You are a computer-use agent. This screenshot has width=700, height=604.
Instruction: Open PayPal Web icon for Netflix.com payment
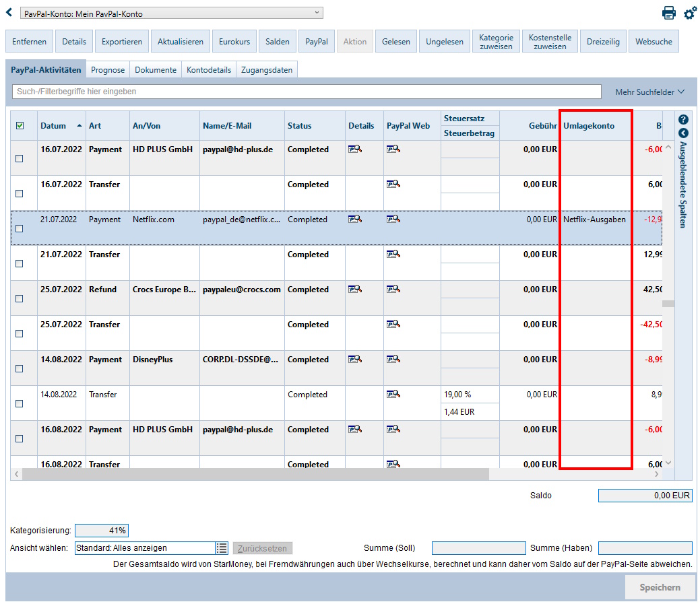coord(393,219)
